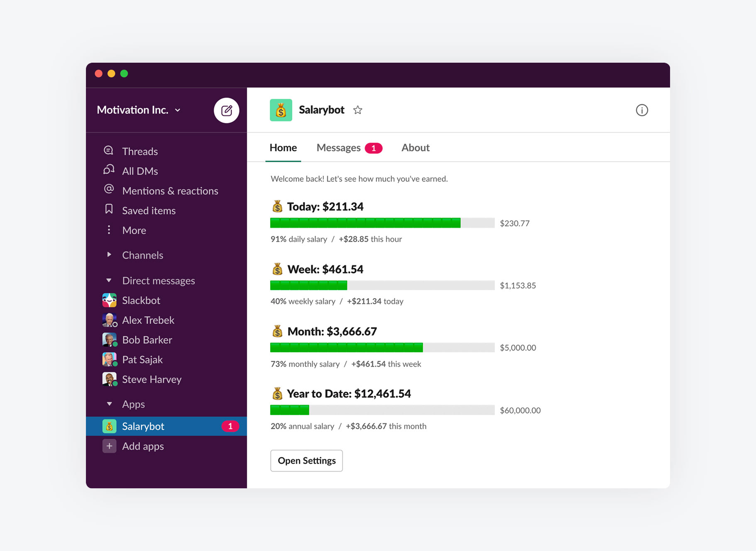Click the Year to Date progress bar
The height and width of the screenshot is (551, 756).
[382, 410]
